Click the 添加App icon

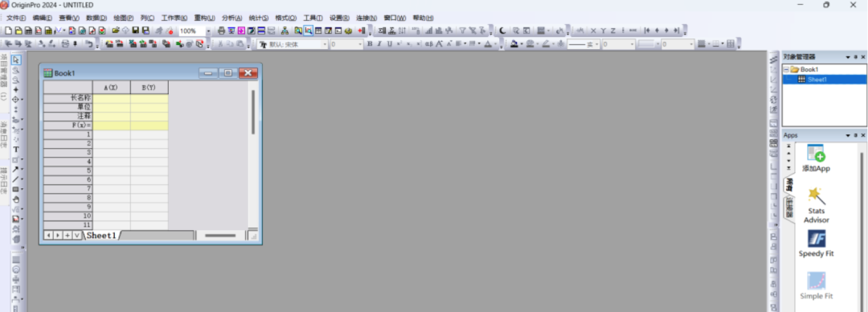point(816,158)
